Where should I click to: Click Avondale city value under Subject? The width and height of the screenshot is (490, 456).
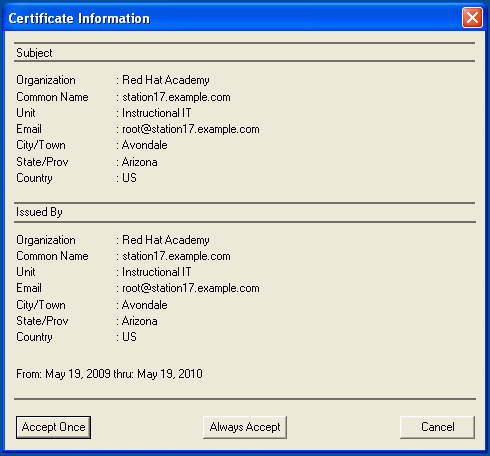tap(145, 145)
